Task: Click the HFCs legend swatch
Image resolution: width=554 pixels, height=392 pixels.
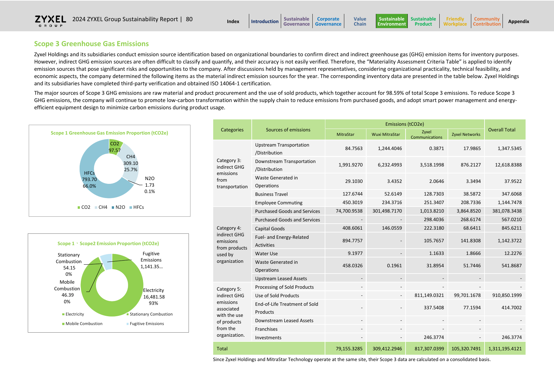Action: [131, 208]
